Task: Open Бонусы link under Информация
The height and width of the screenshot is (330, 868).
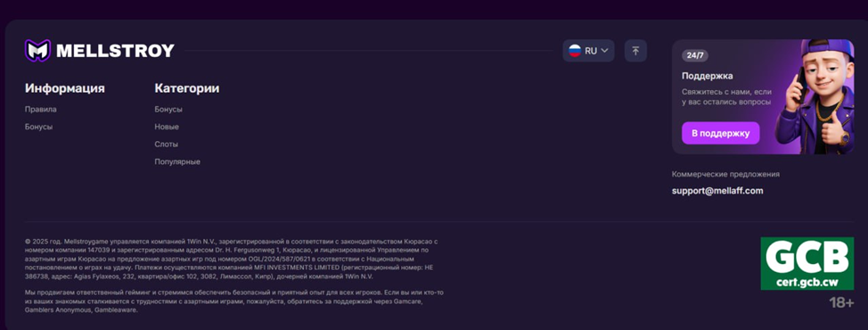Action: click(x=38, y=127)
